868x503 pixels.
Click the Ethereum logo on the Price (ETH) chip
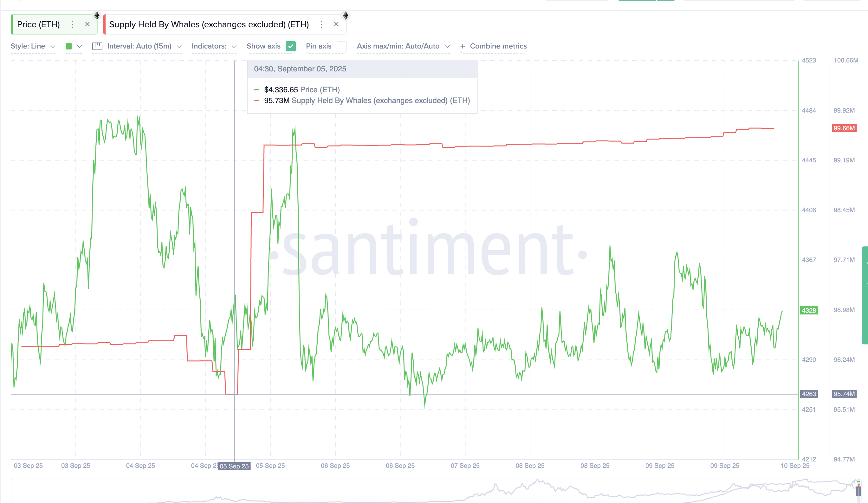(x=97, y=16)
